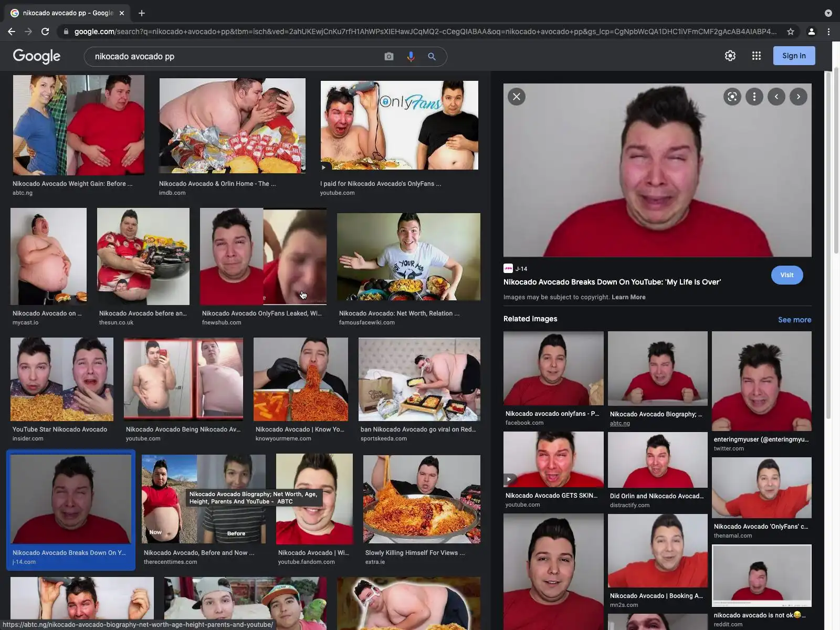Start voice search with microphone icon
Viewport: 840px width, 630px height.
click(411, 56)
